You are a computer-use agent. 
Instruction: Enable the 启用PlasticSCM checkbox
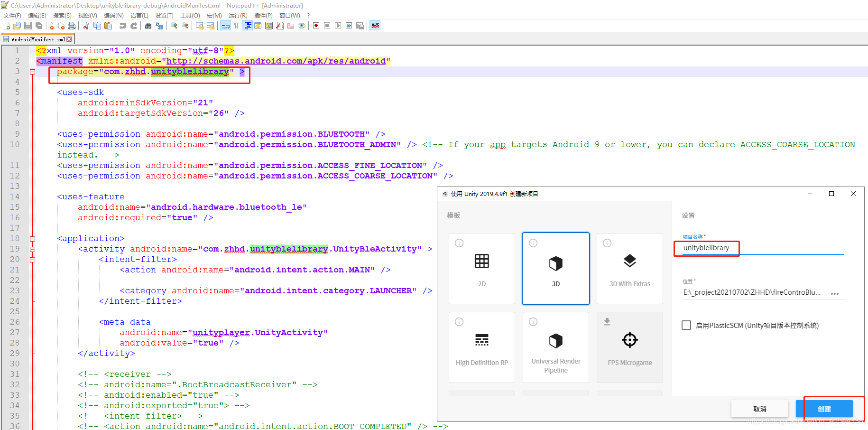click(x=686, y=325)
